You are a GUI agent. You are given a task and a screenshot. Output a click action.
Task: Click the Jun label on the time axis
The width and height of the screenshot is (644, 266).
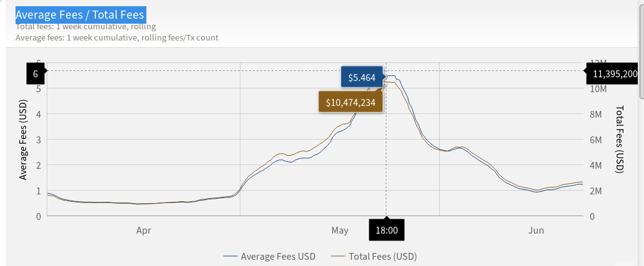(x=536, y=230)
